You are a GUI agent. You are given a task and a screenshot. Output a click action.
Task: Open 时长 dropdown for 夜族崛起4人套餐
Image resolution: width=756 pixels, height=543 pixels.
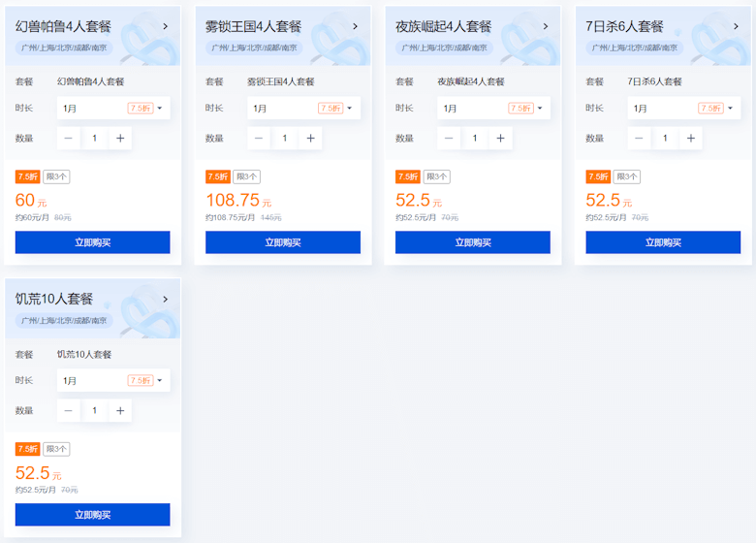(x=493, y=108)
